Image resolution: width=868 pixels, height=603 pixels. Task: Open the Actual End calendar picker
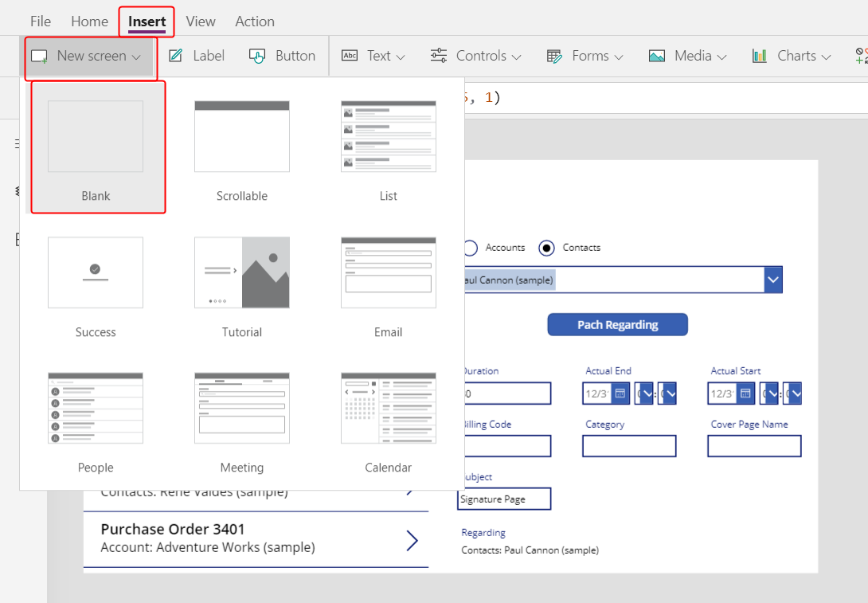coord(620,394)
